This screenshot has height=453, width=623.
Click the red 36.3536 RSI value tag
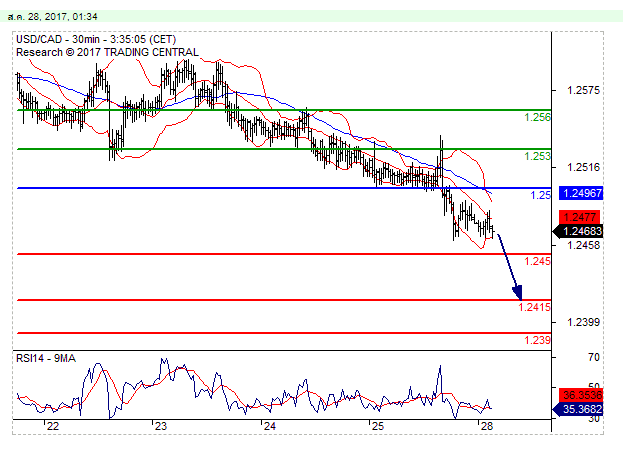[x=581, y=395]
